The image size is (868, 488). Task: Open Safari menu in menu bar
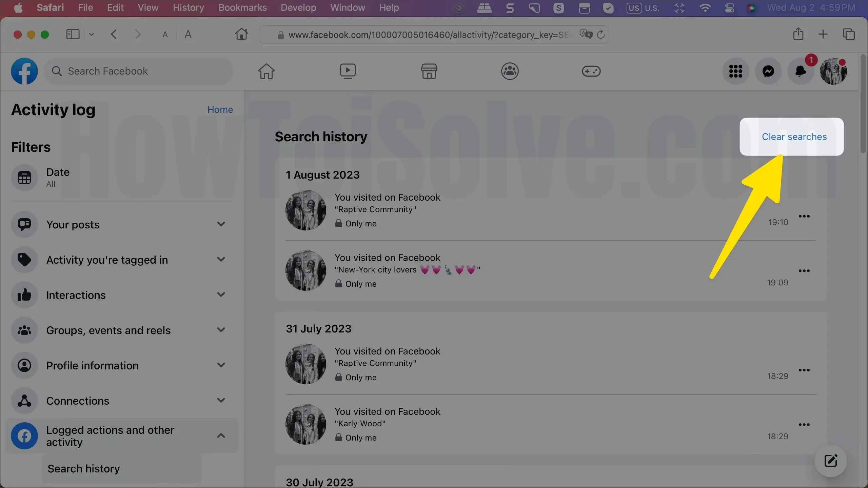[x=50, y=7]
